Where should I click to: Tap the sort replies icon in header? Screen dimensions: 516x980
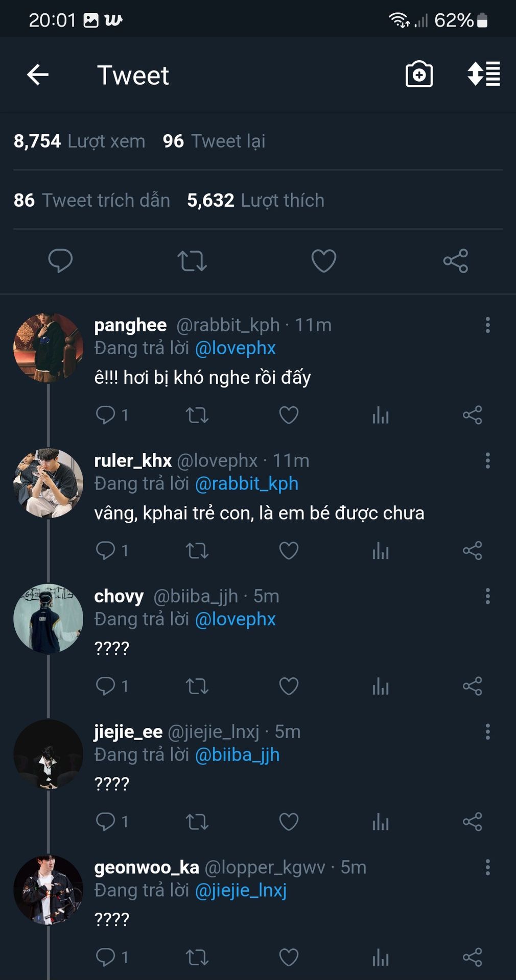tap(483, 75)
